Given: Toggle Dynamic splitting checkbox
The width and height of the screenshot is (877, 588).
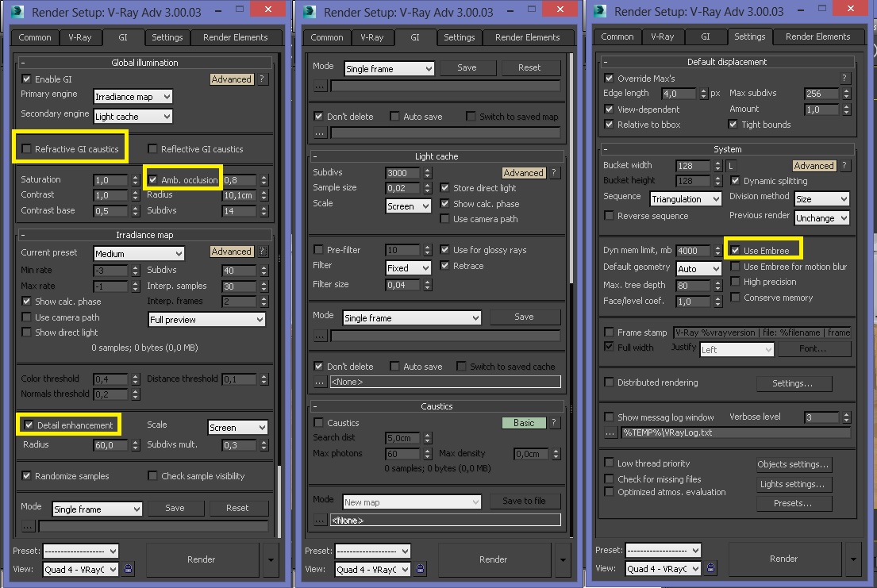Looking at the screenshot, I should [x=735, y=181].
